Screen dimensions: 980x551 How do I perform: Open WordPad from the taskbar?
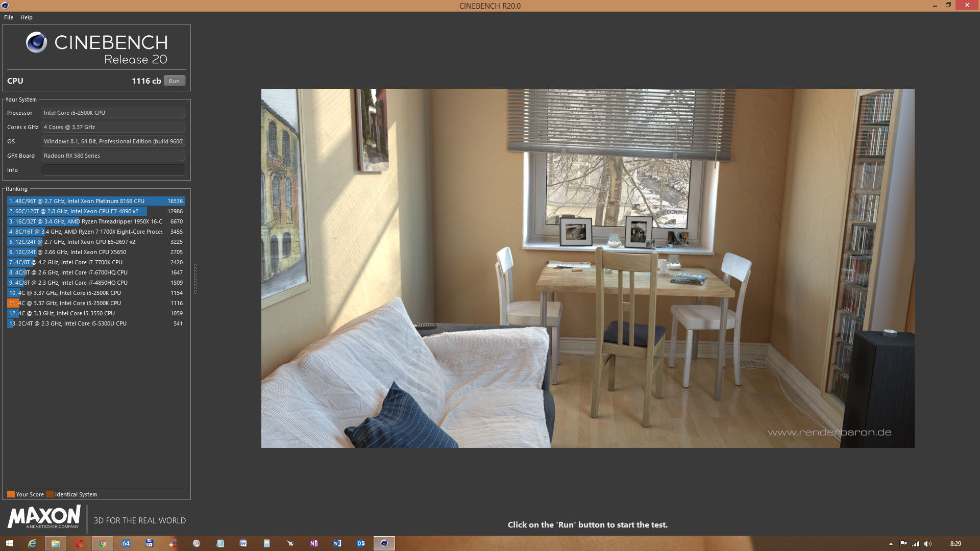point(243,543)
